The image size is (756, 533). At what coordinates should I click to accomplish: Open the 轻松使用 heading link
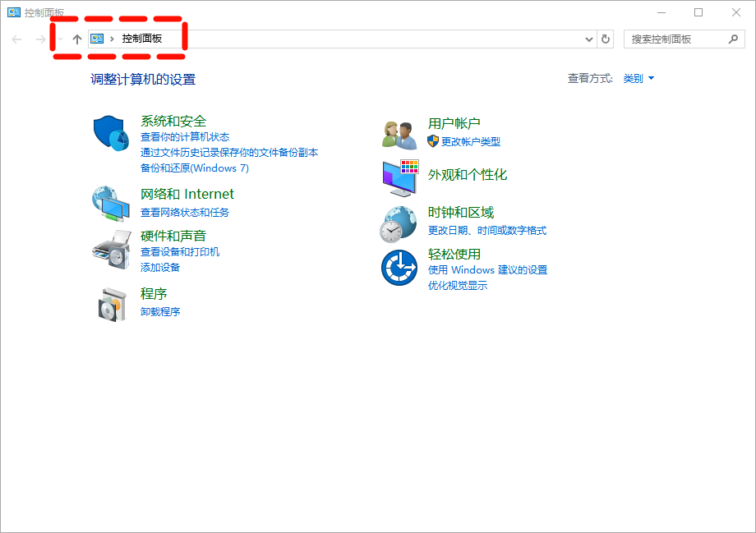coord(454,254)
